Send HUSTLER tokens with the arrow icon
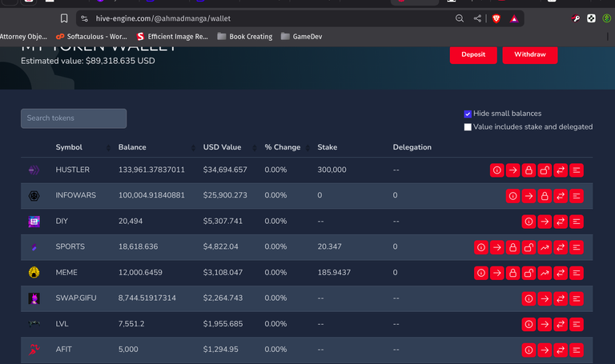Image resolution: width=615 pixels, height=364 pixels. [512, 170]
